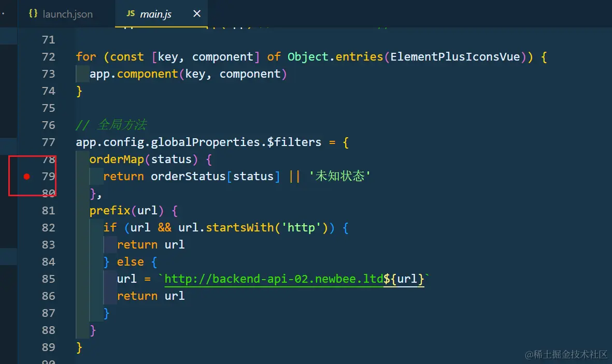Click 'return url' on line 86
Screen dimensions: 612x364
click(x=151, y=296)
